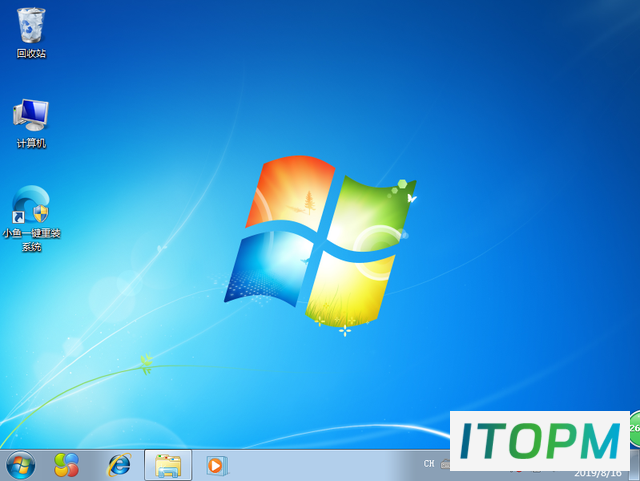Screen dimensions: 640x481
Task: Click the 计算机 label text
Action: pos(31,143)
